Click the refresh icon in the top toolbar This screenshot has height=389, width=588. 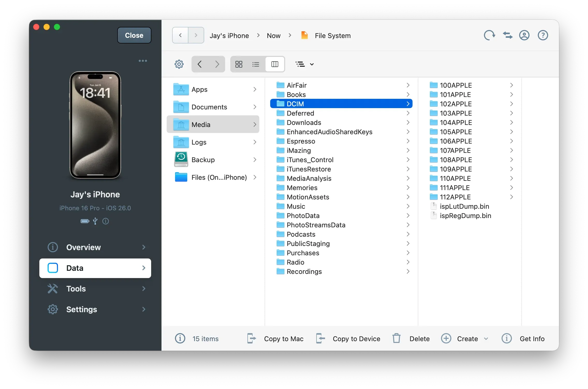point(489,35)
